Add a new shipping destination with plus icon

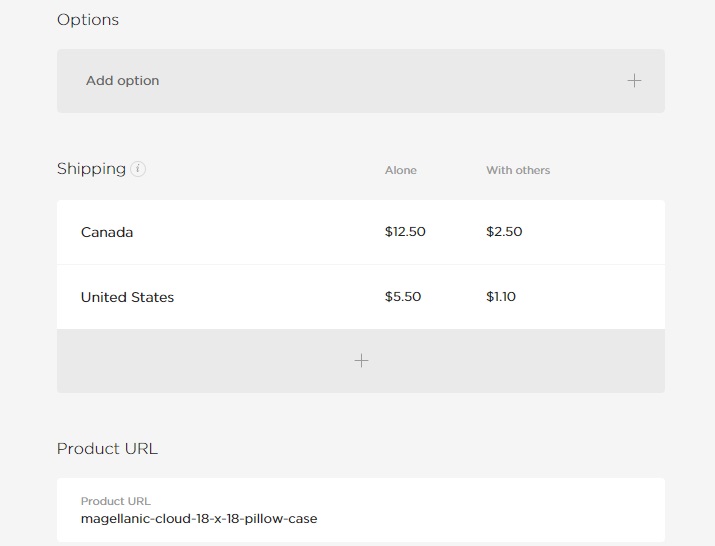pyautogui.click(x=361, y=361)
